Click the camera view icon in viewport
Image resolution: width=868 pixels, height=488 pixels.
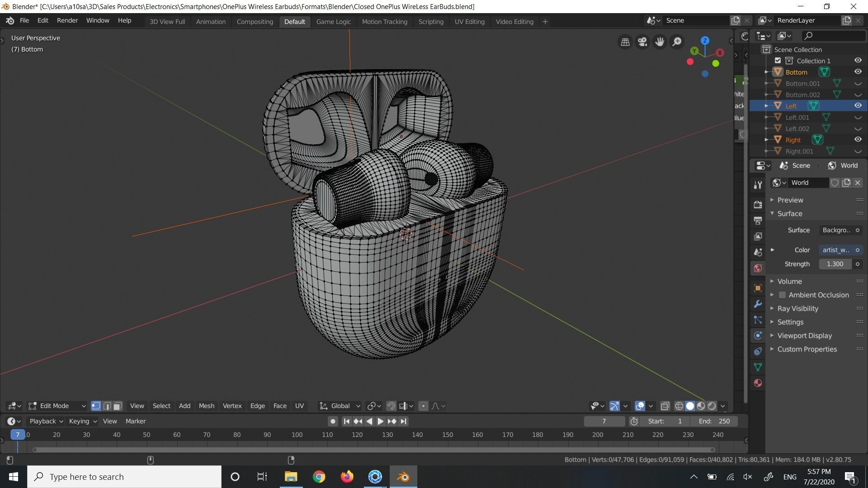pyautogui.click(x=642, y=42)
